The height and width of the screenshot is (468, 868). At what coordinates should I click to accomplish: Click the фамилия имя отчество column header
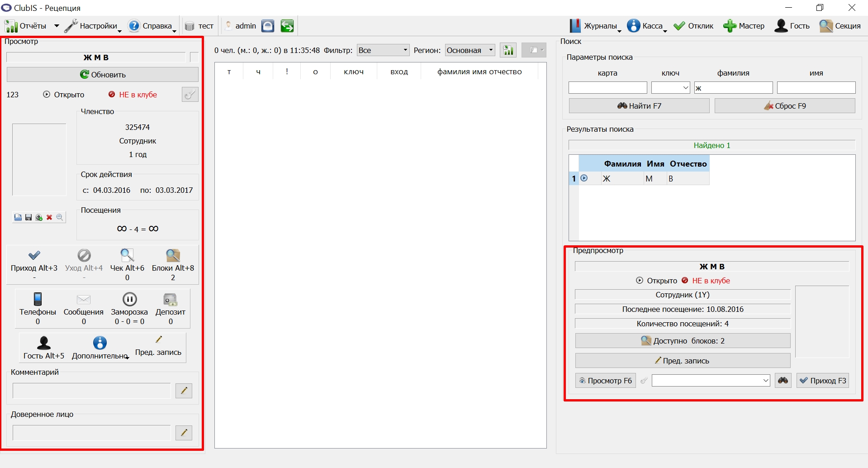pyautogui.click(x=479, y=72)
